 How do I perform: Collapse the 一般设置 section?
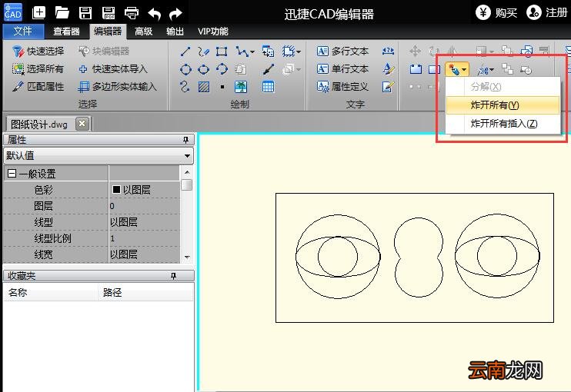(x=12, y=173)
